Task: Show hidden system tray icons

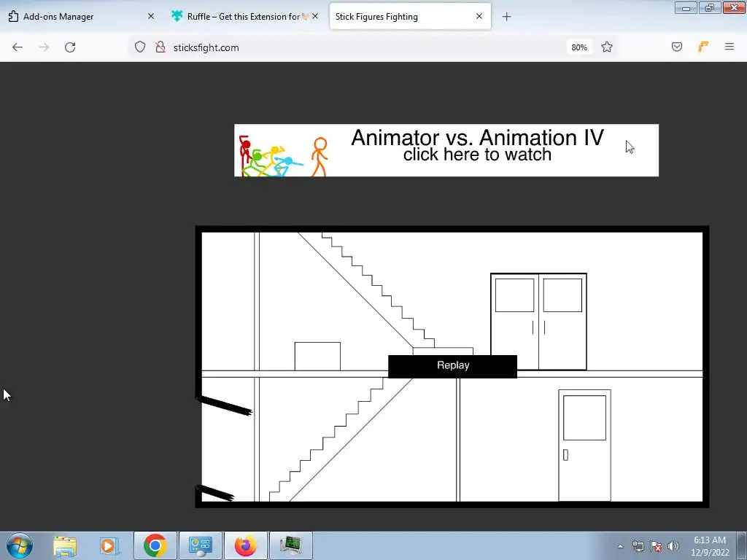Action: click(620, 546)
